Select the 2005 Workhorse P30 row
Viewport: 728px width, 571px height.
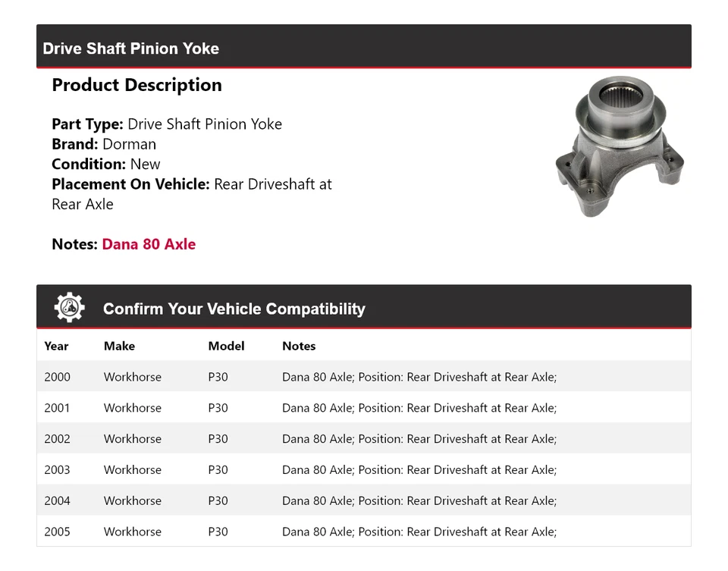point(363,531)
